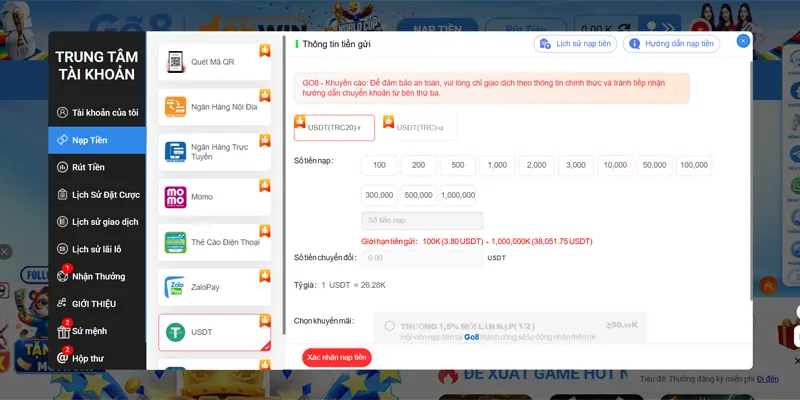Click the list icon beside Lịch sử giao dịch
The image size is (800, 400).
click(x=62, y=222)
